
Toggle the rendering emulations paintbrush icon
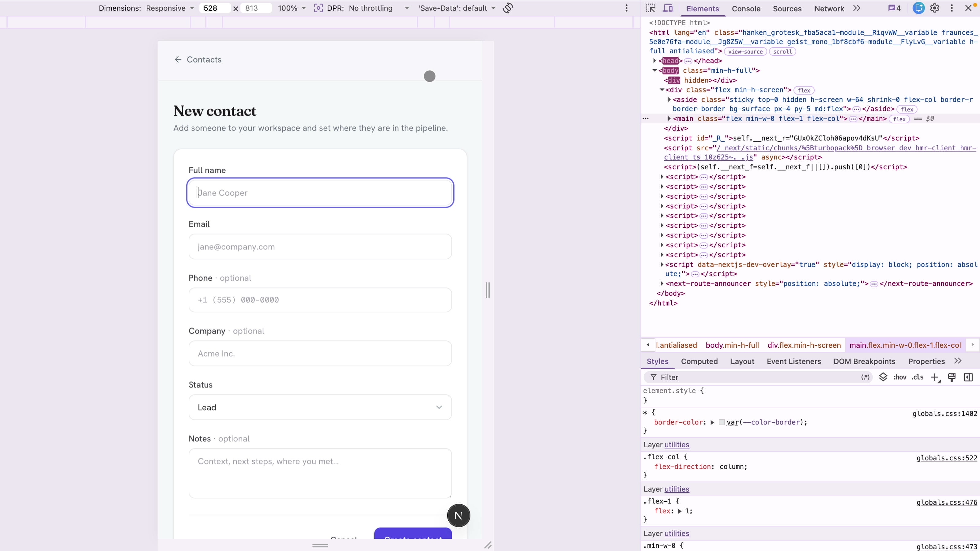tap(952, 377)
